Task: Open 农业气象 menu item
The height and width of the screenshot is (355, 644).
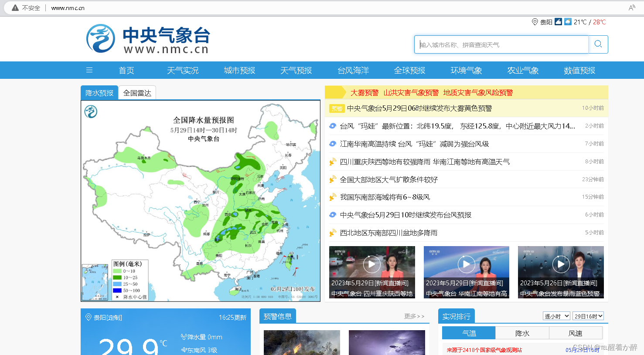Action: point(523,70)
